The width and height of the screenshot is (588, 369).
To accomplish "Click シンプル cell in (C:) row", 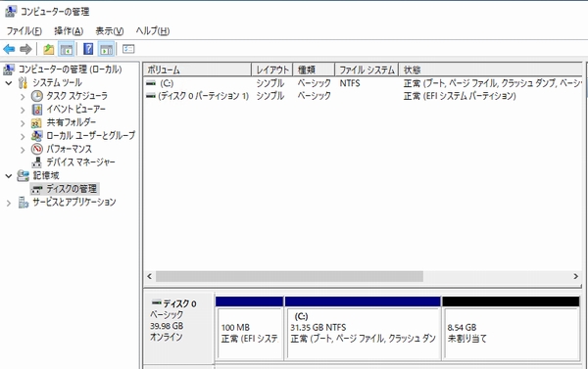I will pyautogui.click(x=270, y=83).
